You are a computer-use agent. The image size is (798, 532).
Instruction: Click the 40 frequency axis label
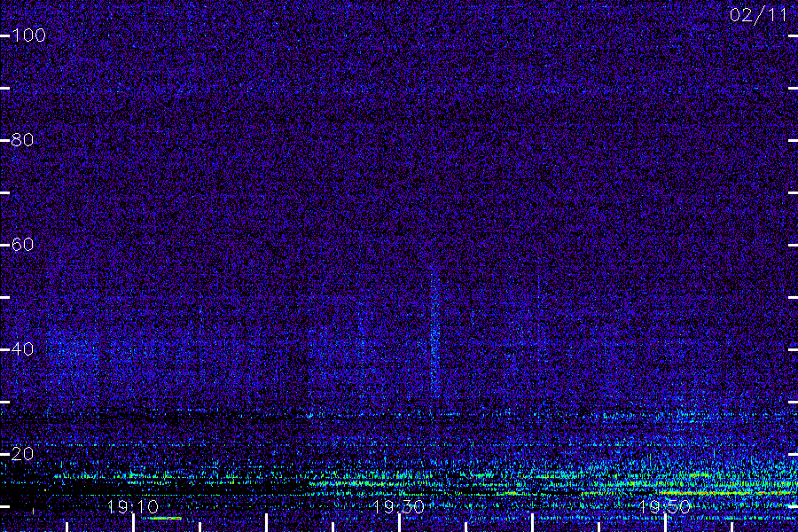coord(22,349)
